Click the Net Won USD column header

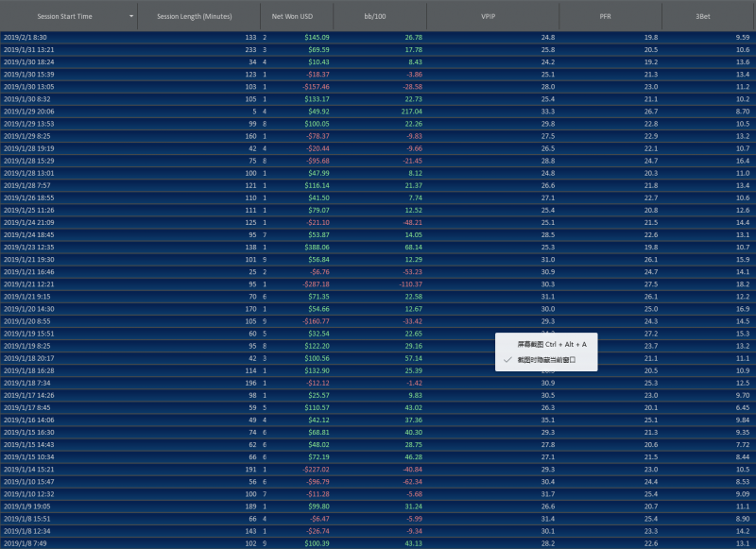(x=291, y=17)
